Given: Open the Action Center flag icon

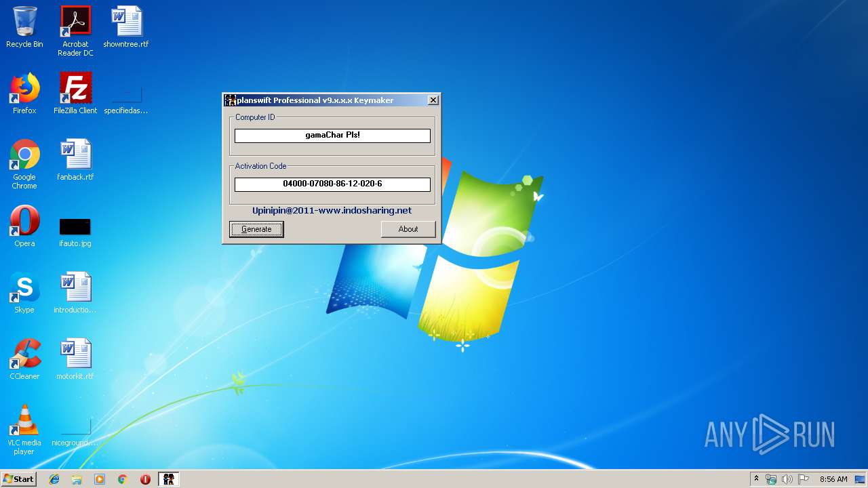Looking at the screenshot, I should [x=804, y=479].
